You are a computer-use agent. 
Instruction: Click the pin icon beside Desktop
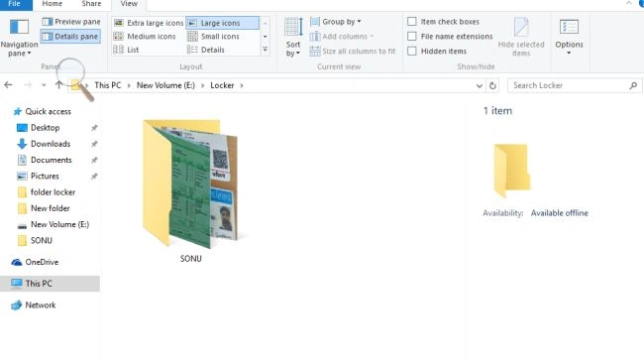click(x=94, y=127)
